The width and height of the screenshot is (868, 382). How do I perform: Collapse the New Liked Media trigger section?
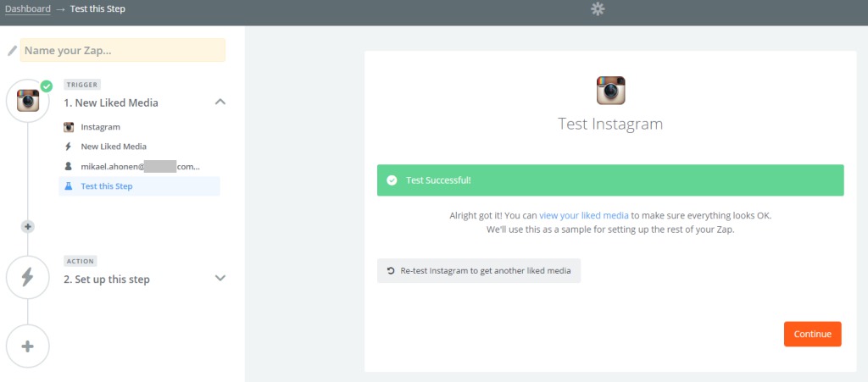[220, 102]
